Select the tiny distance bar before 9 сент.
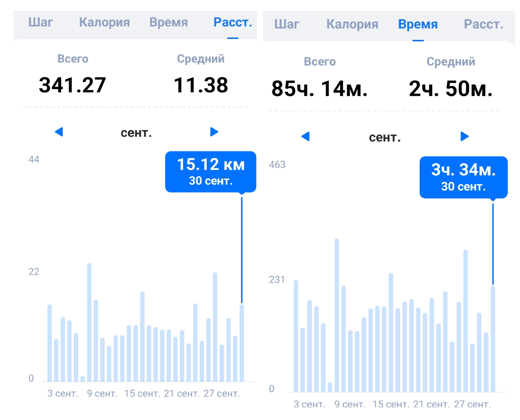 pos(83,379)
